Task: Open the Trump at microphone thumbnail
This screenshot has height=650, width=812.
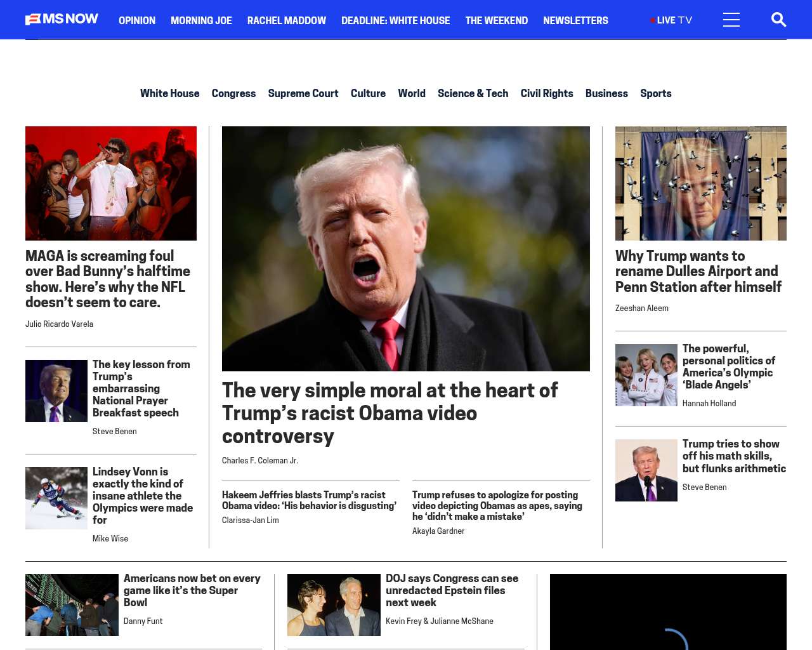Action: tap(646, 470)
